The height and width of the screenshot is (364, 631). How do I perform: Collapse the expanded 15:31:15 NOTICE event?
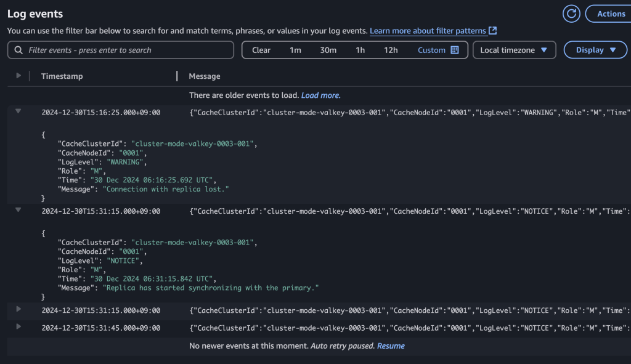pyautogui.click(x=18, y=209)
